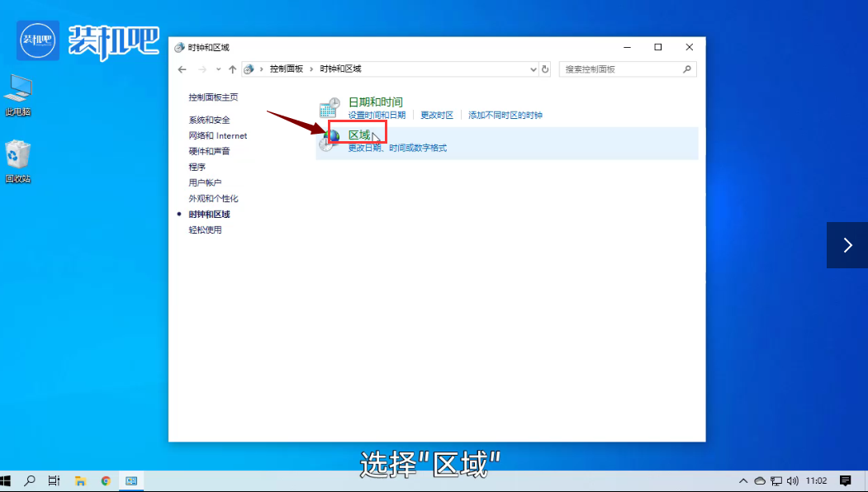Click the 搜索控制面板 search box
Screen dimensions: 868x492
point(623,69)
